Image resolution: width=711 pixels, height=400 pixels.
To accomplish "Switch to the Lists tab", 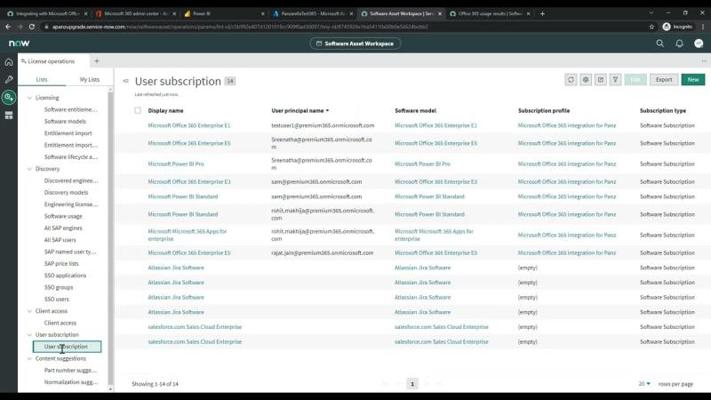I will click(42, 79).
